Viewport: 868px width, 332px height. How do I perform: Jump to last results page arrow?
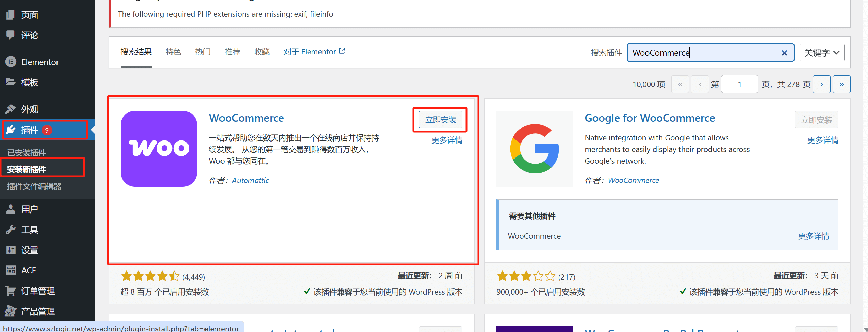point(841,84)
